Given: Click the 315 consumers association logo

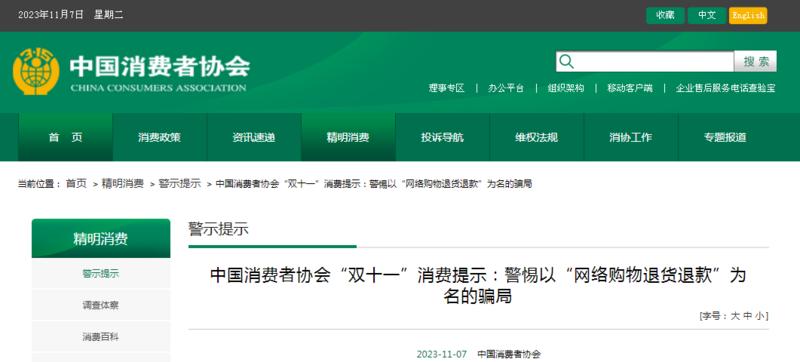Looking at the screenshot, I should (36, 71).
